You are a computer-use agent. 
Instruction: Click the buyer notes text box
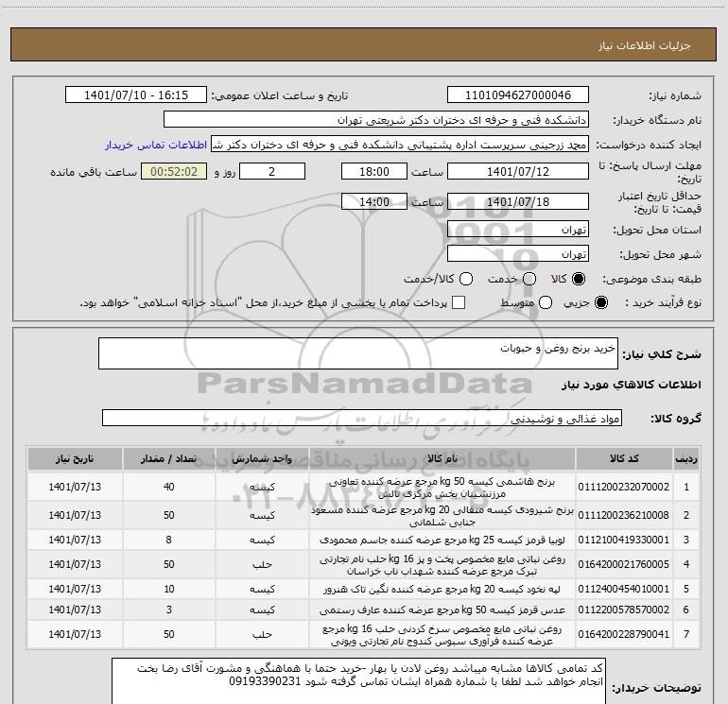pos(358,681)
